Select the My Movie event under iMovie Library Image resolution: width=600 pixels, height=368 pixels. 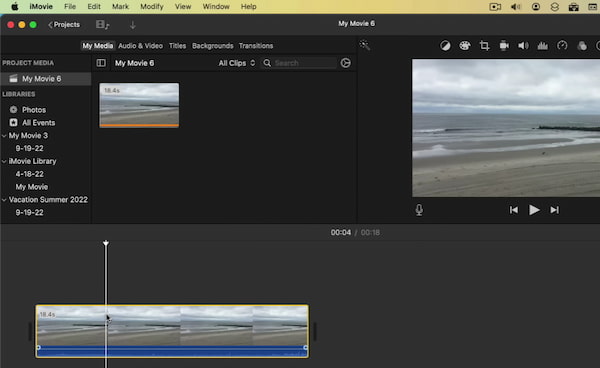(32, 187)
